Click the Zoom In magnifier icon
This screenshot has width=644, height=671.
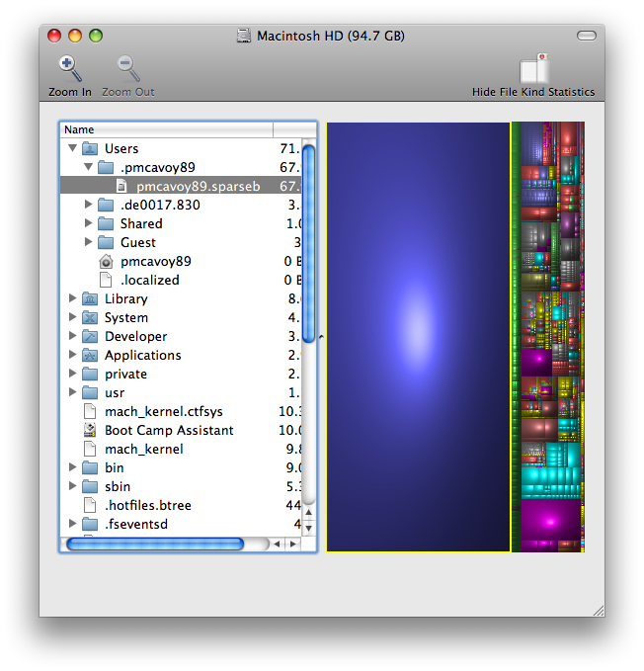pos(70,68)
